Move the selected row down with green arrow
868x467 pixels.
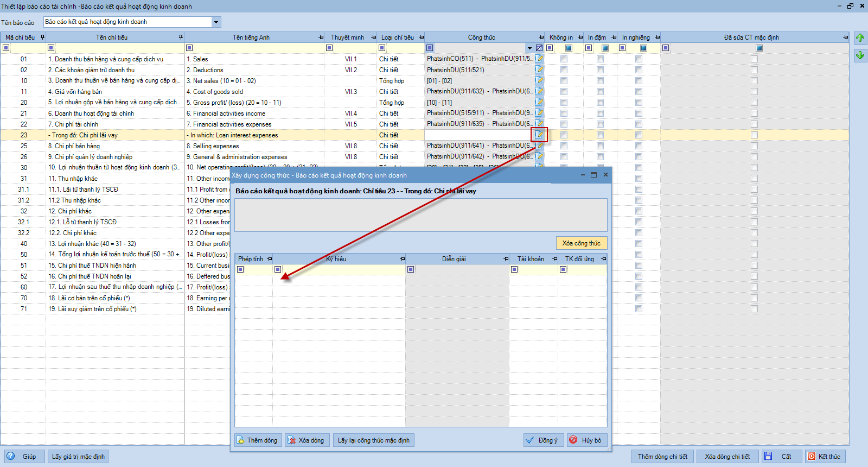click(860, 55)
